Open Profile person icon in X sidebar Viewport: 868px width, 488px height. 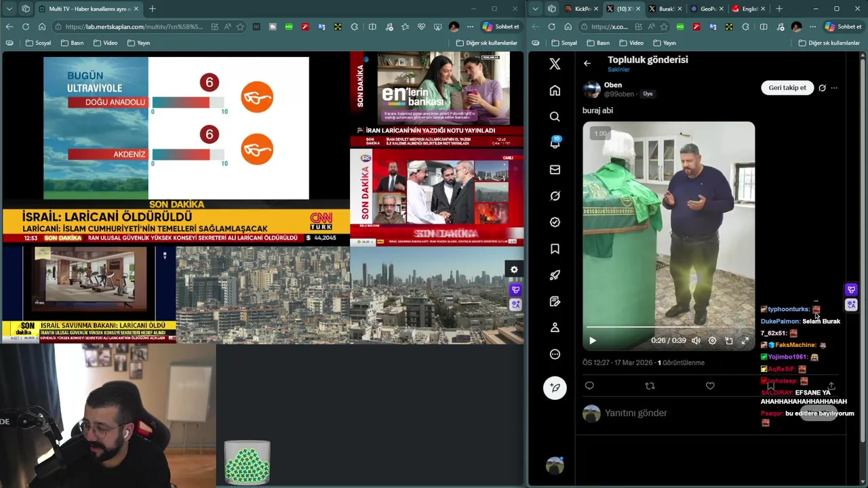click(x=555, y=327)
